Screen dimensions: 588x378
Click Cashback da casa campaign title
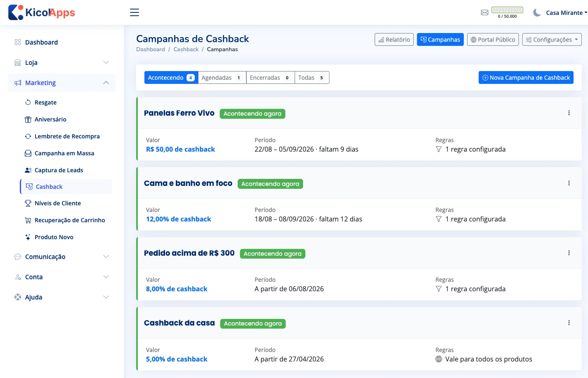pos(179,323)
